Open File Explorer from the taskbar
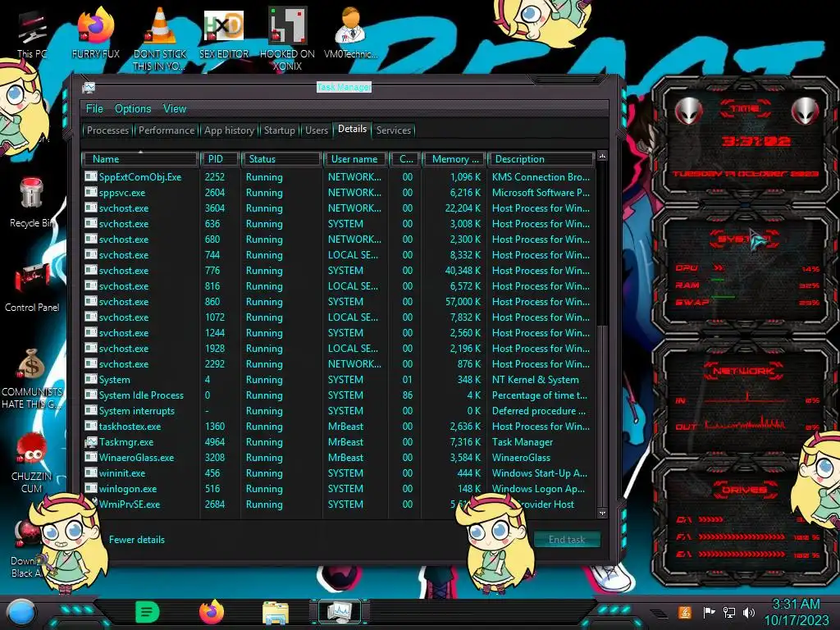The height and width of the screenshot is (630, 840). pos(276,612)
